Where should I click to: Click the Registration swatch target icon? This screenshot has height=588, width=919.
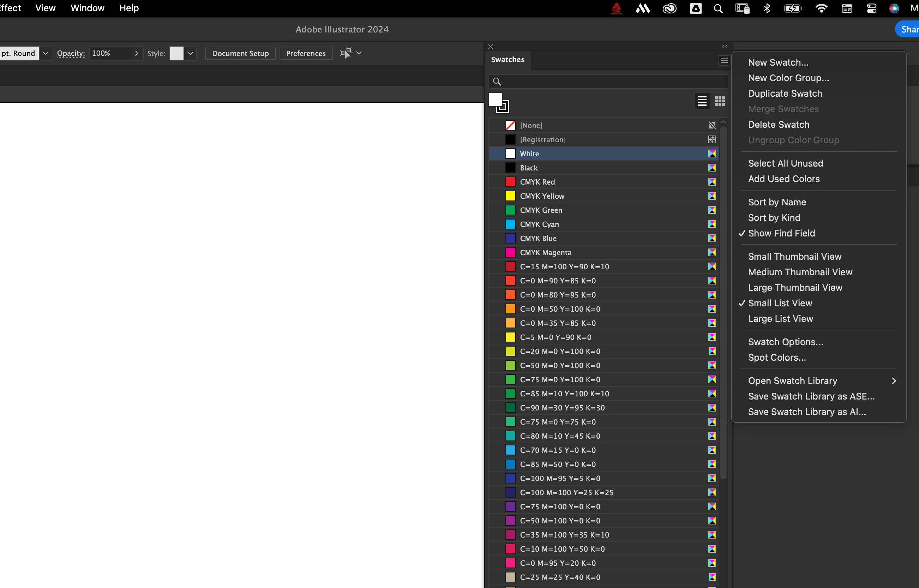pos(712,140)
